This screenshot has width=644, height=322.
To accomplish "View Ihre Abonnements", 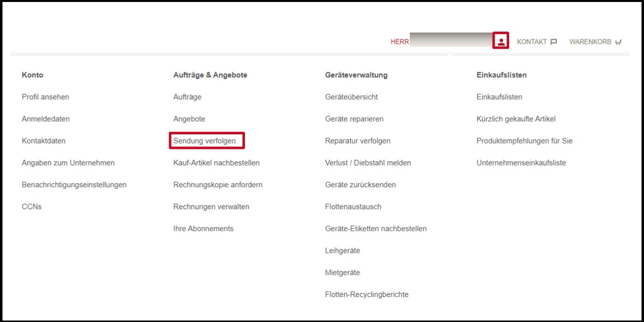I will (203, 228).
